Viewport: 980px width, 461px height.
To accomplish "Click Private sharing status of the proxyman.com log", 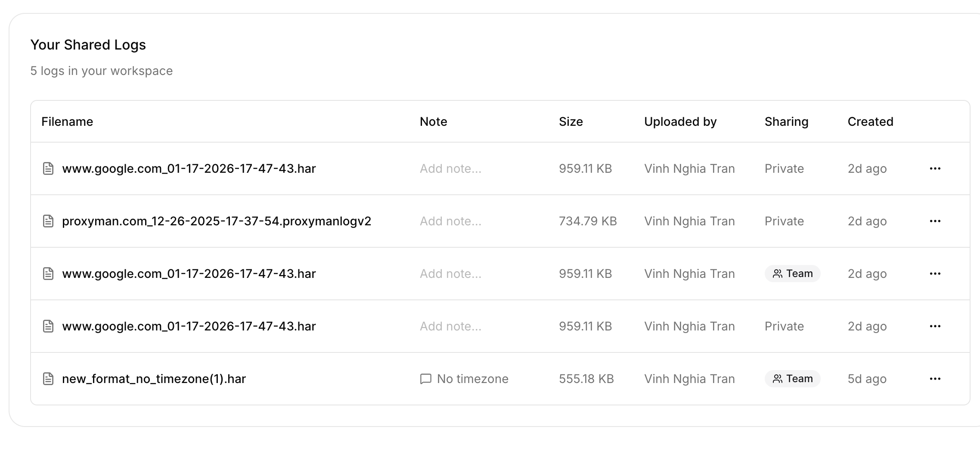I will tap(784, 221).
